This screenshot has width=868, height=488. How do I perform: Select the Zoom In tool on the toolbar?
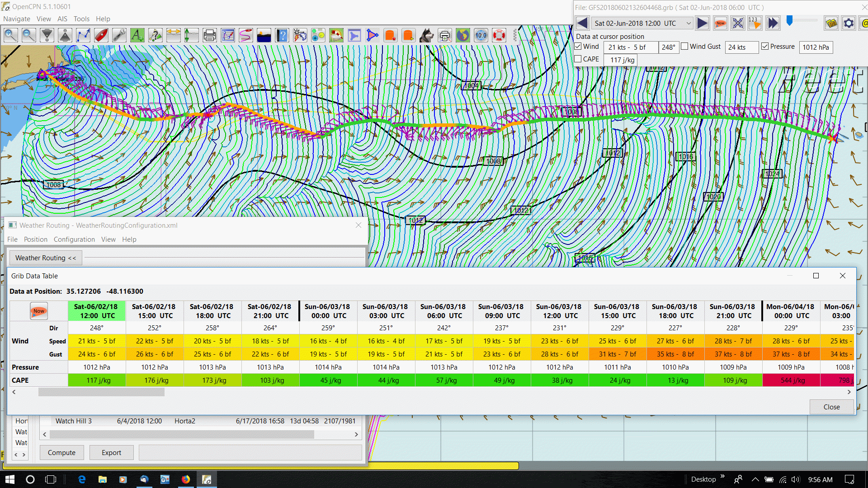pyautogui.click(x=10, y=35)
